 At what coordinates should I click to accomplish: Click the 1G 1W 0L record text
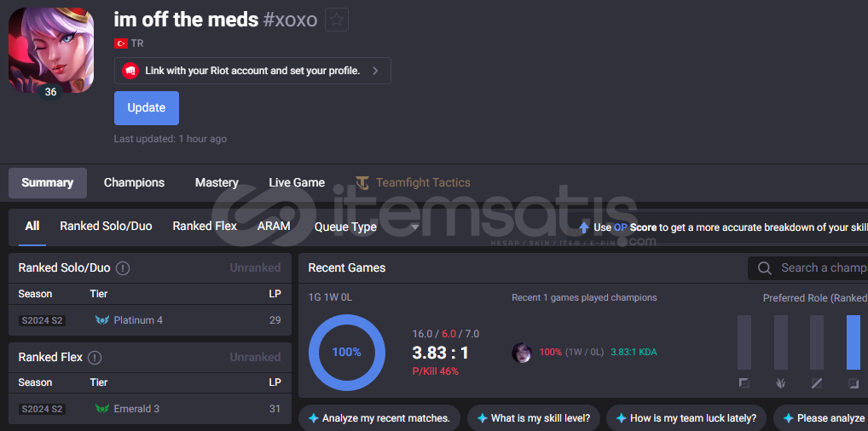click(330, 297)
